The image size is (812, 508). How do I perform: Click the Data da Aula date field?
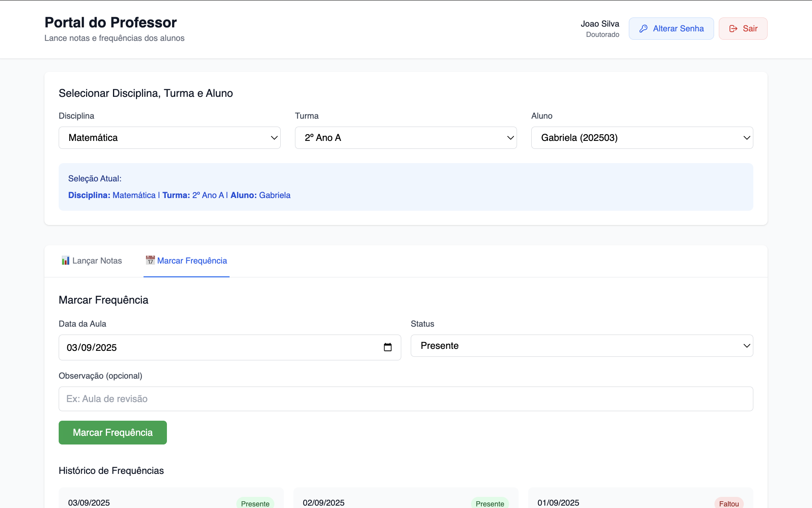coord(222,348)
